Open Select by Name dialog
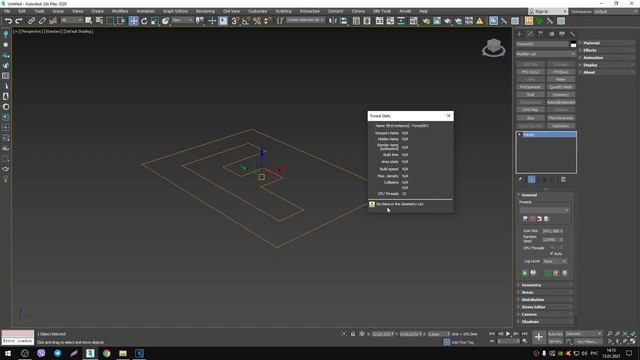 point(99,21)
